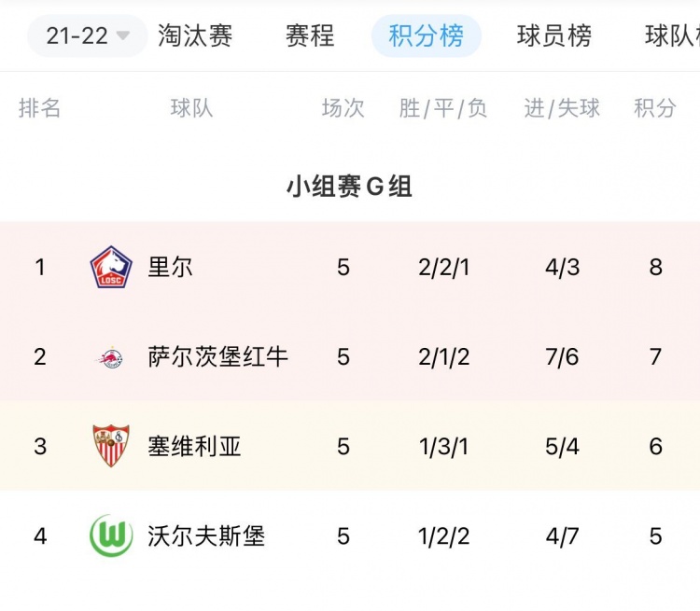Open the 球员榜 tab
The width and height of the screenshot is (700, 611).
[554, 35]
